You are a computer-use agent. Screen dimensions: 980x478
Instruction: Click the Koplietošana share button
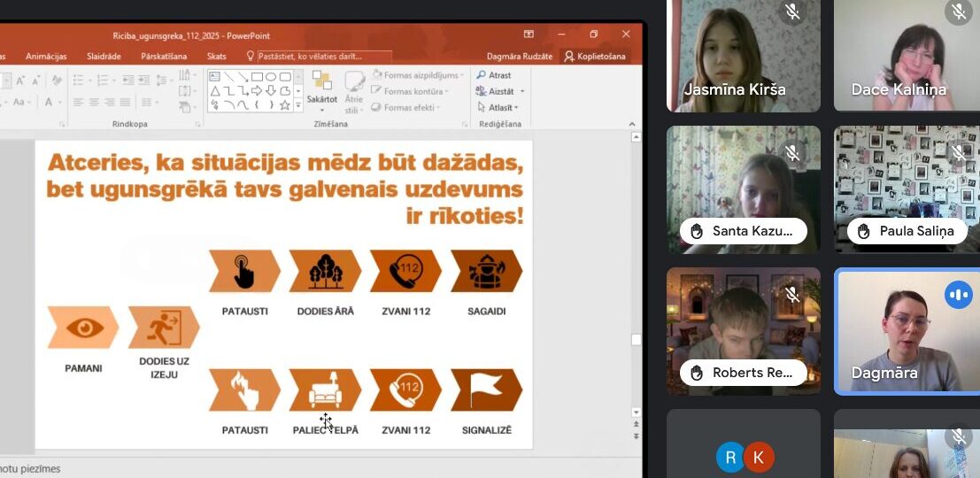click(594, 57)
